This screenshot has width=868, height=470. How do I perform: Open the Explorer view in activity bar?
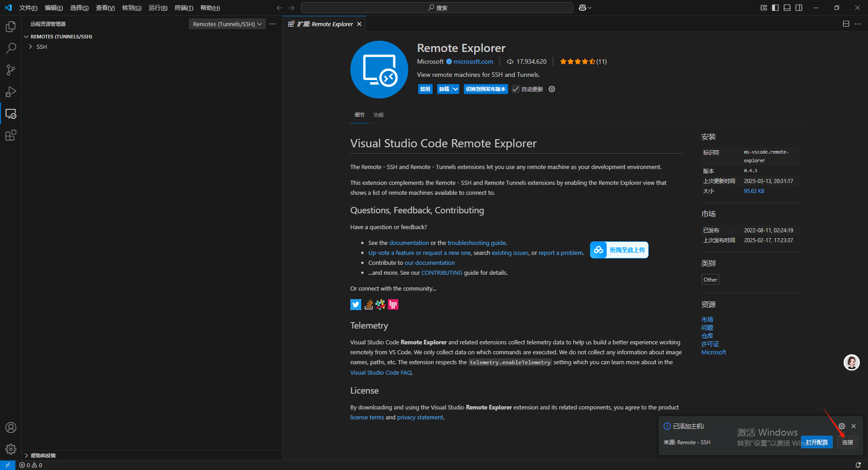point(11,27)
